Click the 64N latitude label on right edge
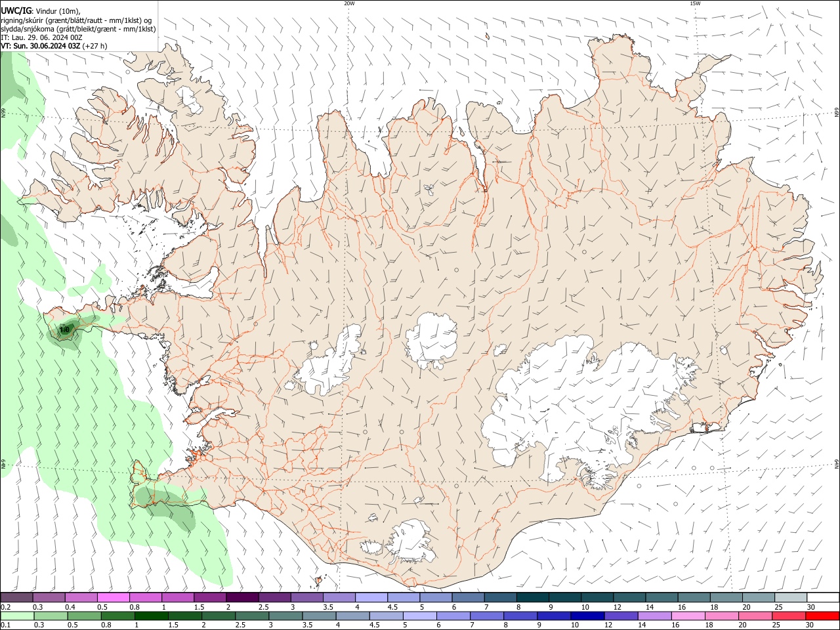This screenshot has width=840, height=630. [837, 464]
